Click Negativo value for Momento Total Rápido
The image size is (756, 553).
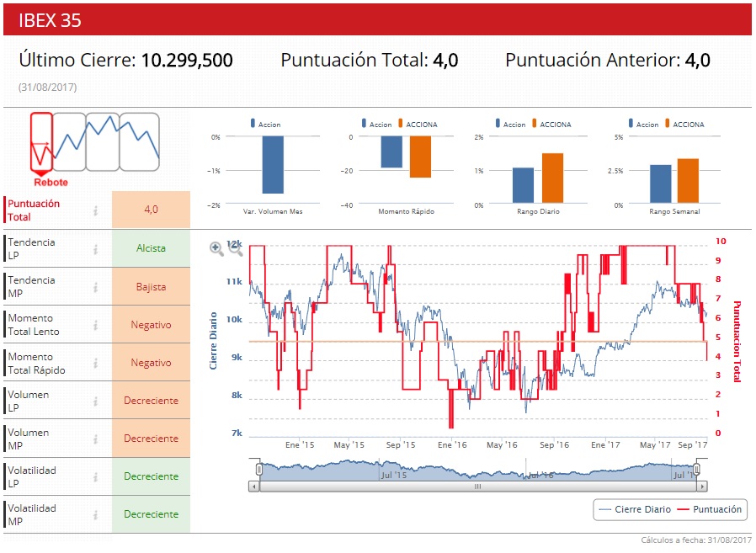[x=151, y=363]
